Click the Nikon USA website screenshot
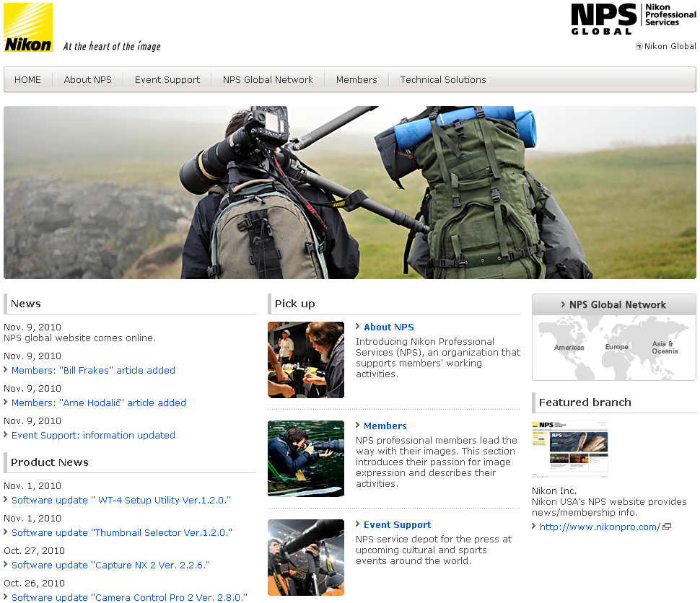700x603 pixels. 570,448
